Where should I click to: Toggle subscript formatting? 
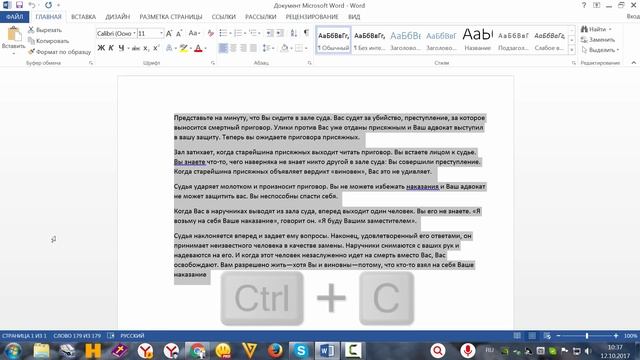click(146, 48)
